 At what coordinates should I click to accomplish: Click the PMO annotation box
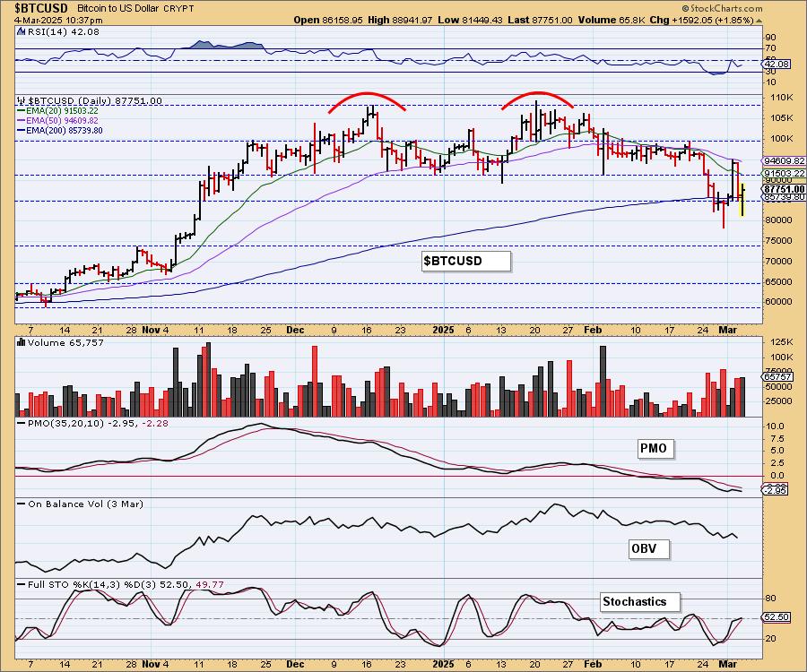[655, 448]
